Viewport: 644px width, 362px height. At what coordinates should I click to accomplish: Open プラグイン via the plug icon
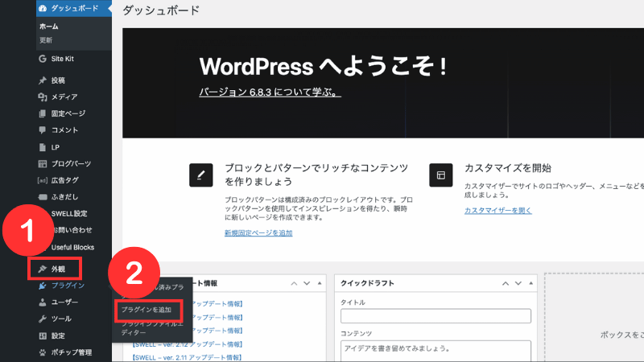pyautogui.click(x=43, y=286)
